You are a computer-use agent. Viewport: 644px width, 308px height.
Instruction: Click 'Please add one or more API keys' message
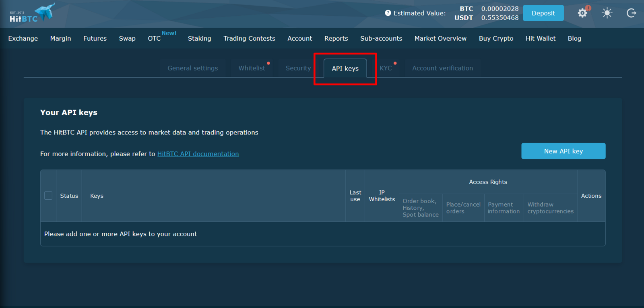pos(120,234)
